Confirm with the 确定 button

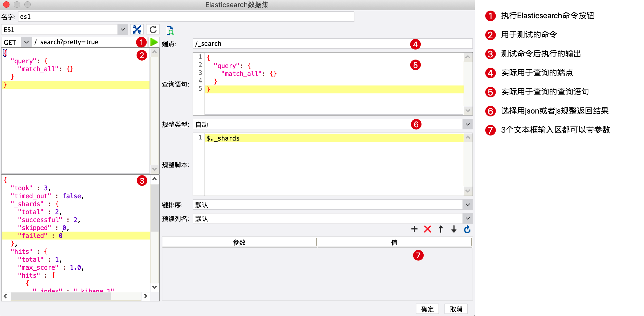(427, 309)
